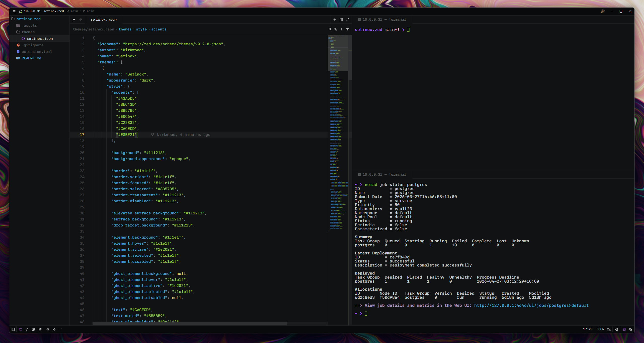Toggle the project panel from the status bar
The image size is (644, 343).
click(x=20, y=329)
